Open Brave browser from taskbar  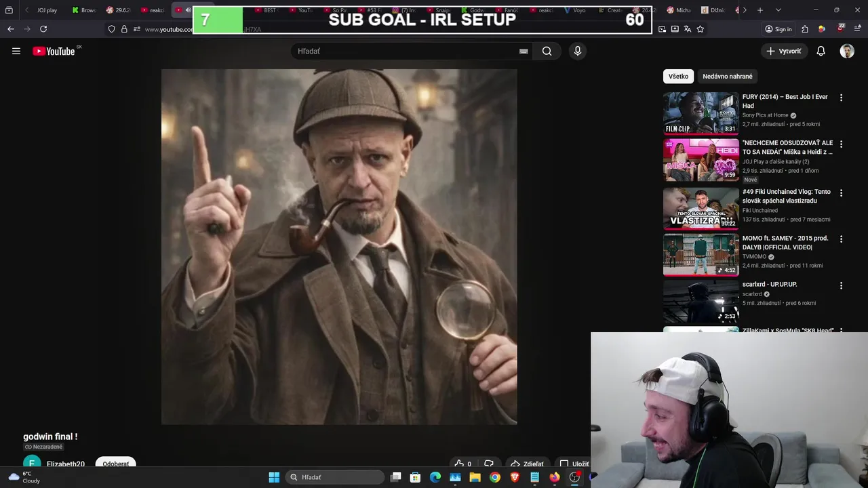click(x=515, y=477)
